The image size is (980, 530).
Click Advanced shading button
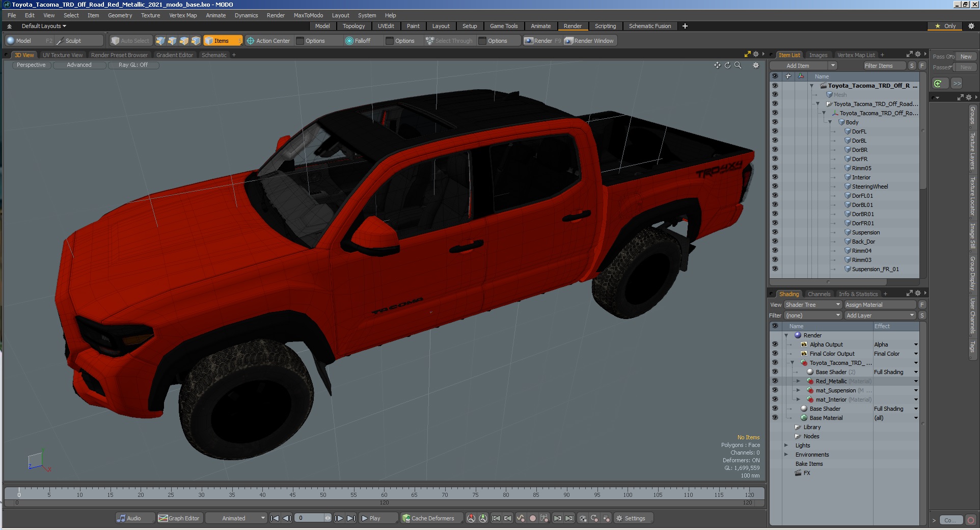[79, 65]
